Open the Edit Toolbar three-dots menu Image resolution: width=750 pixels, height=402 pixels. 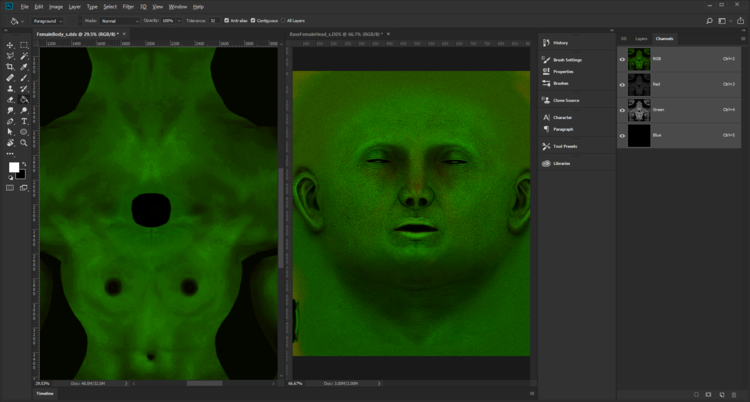(10, 154)
